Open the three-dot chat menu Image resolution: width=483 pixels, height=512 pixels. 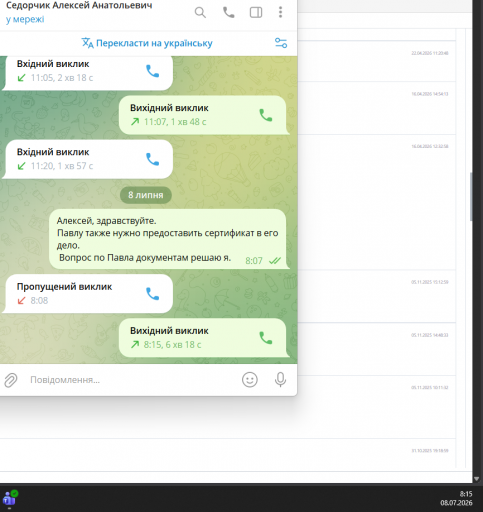click(280, 12)
